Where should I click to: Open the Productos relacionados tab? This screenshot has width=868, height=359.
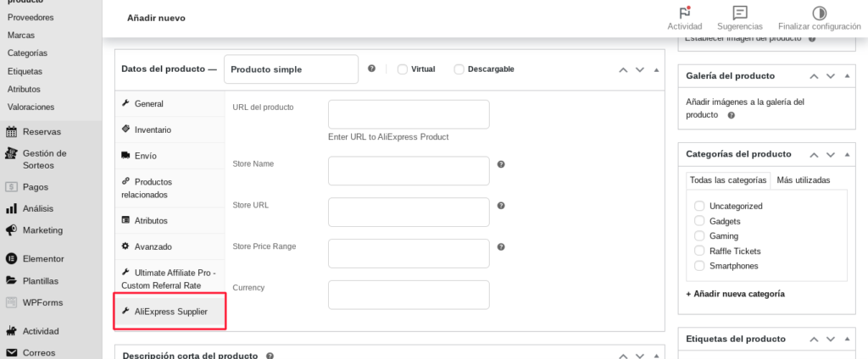pos(170,188)
